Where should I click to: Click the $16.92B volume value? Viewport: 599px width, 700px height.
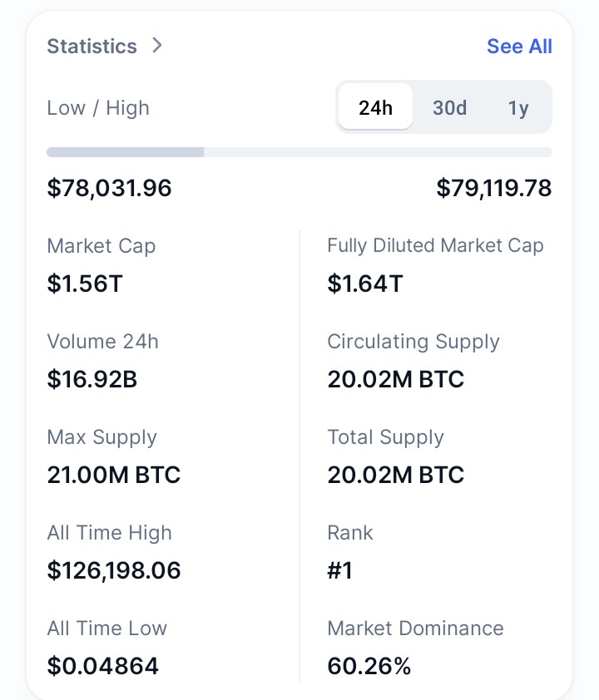coord(92,379)
